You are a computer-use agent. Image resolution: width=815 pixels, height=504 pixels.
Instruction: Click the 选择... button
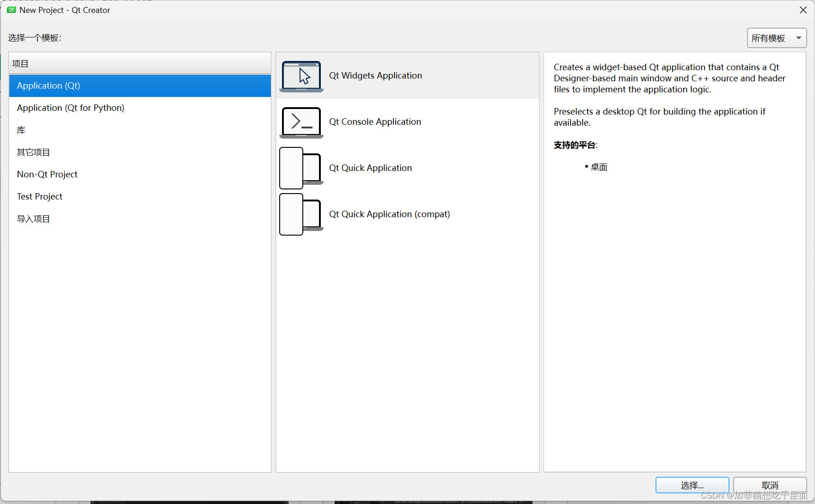click(692, 486)
